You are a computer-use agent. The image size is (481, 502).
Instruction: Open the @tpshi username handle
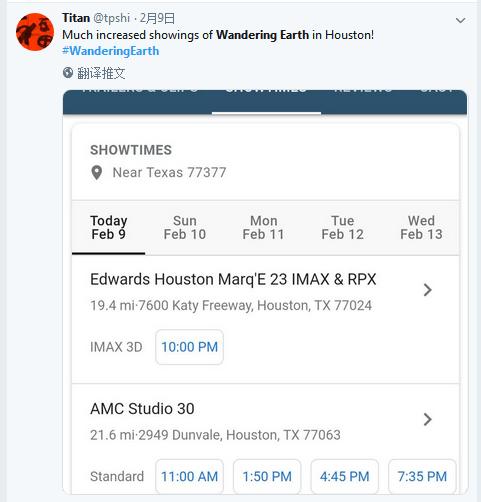coord(111,18)
